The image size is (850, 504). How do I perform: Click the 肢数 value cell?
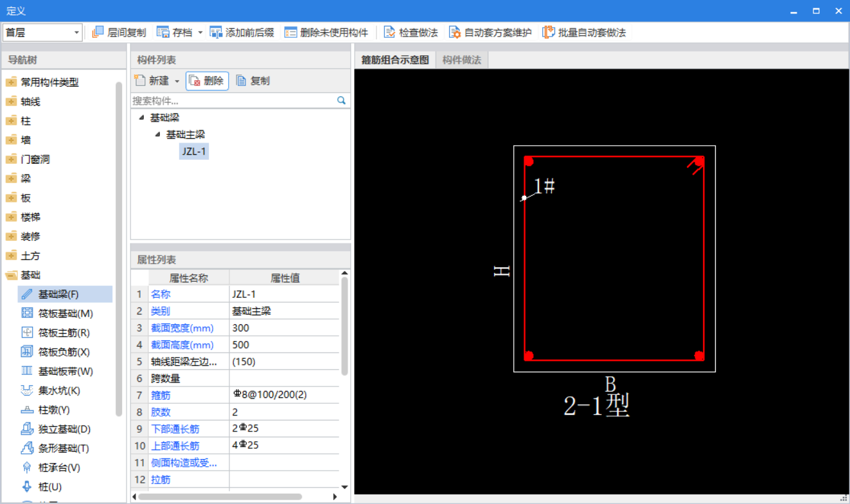(284, 412)
